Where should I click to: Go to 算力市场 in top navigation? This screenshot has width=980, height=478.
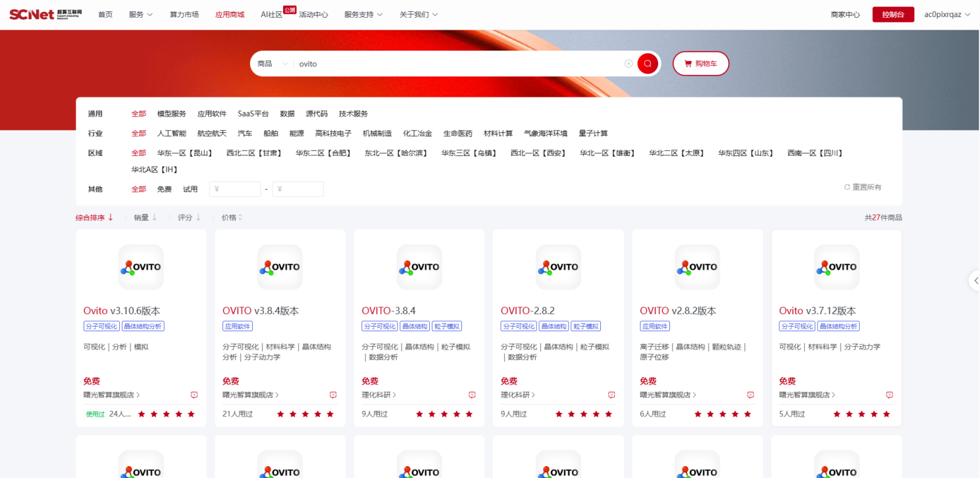184,14
